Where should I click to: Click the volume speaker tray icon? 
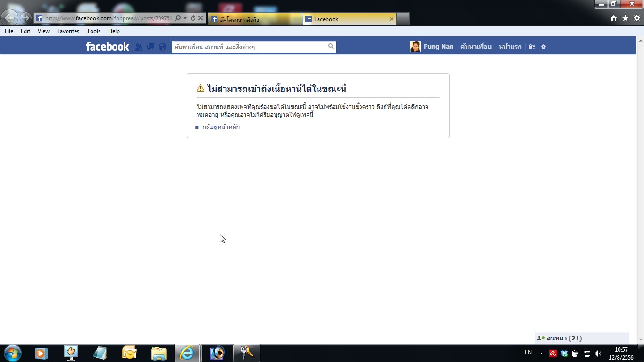[598, 353]
